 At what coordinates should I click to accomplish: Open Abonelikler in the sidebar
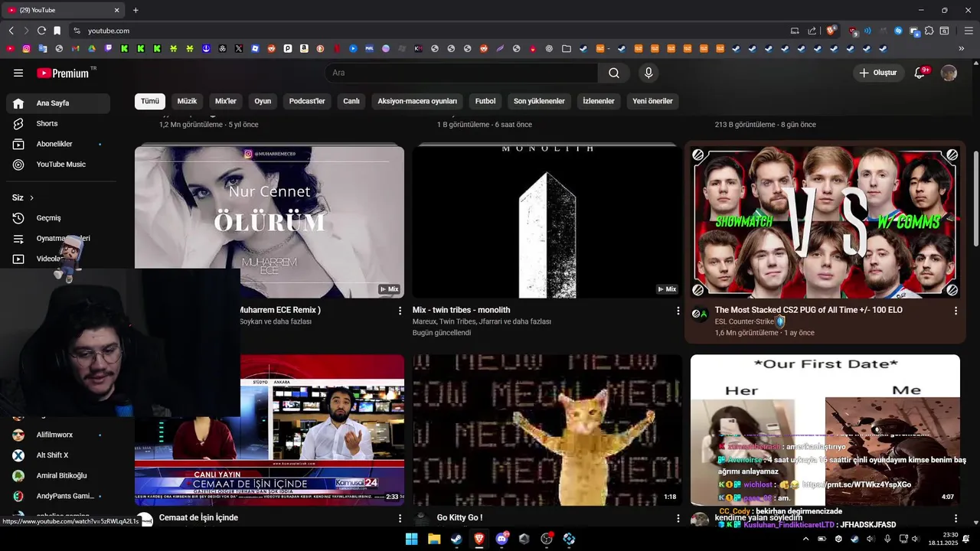click(x=58, y=144)
